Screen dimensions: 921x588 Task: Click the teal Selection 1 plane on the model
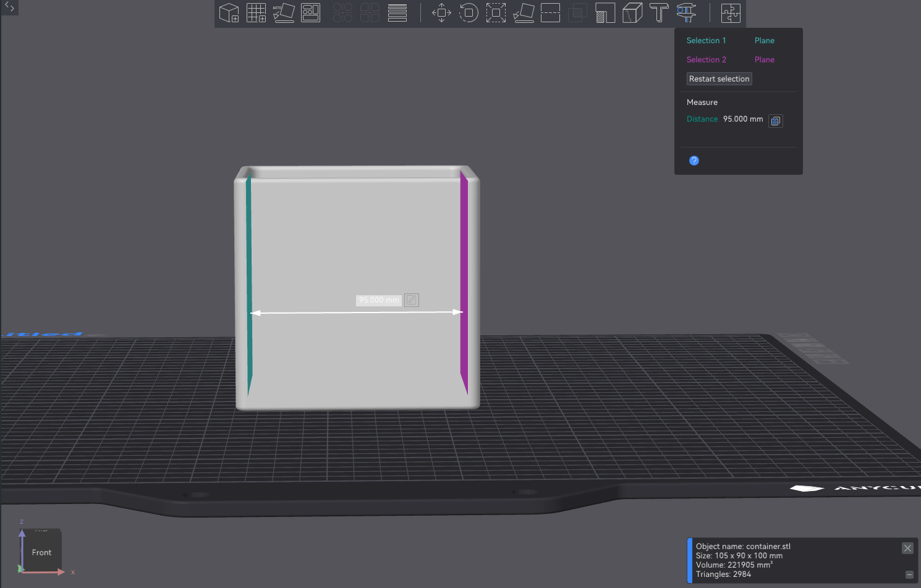click(x=249, y=284)
